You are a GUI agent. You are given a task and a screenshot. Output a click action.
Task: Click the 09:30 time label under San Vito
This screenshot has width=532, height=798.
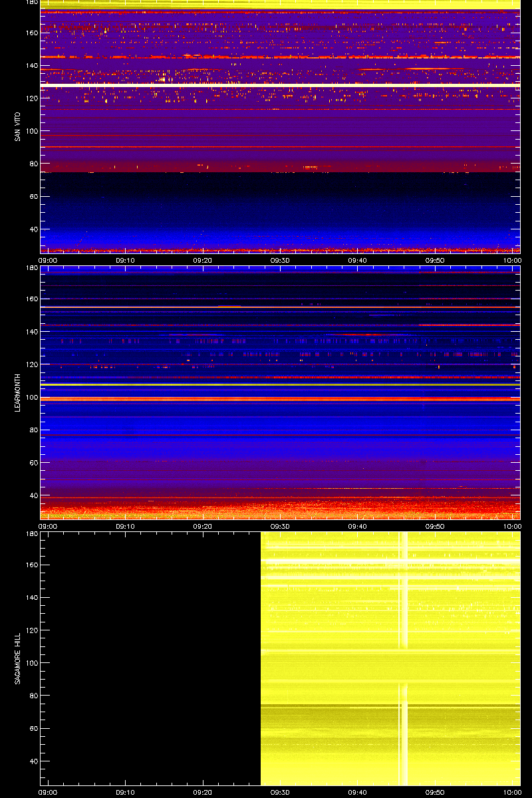tap(280, 261)
